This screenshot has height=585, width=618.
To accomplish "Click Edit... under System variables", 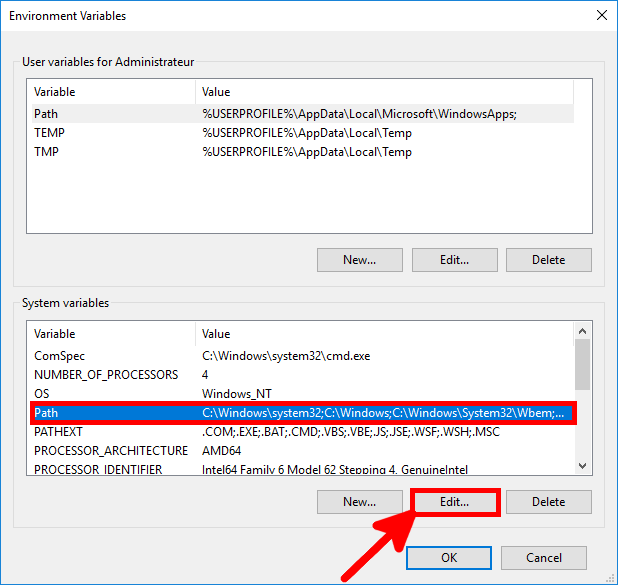I will (454, 502).
